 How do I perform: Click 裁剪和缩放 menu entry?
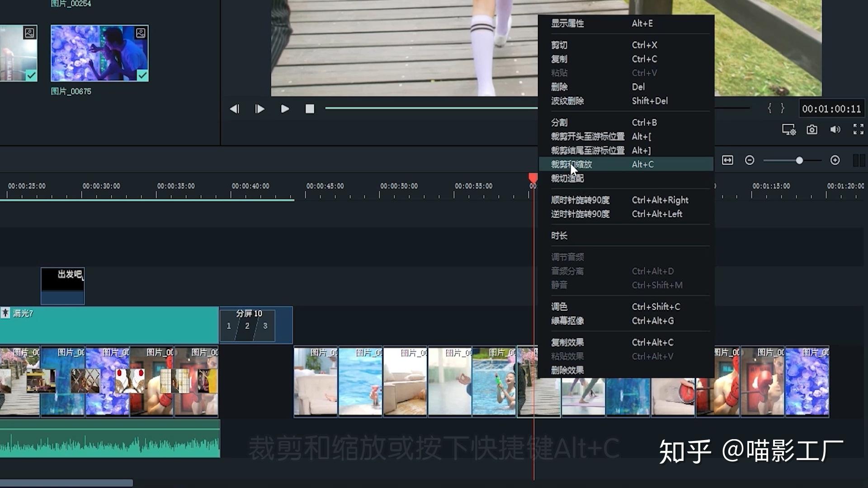626,164
